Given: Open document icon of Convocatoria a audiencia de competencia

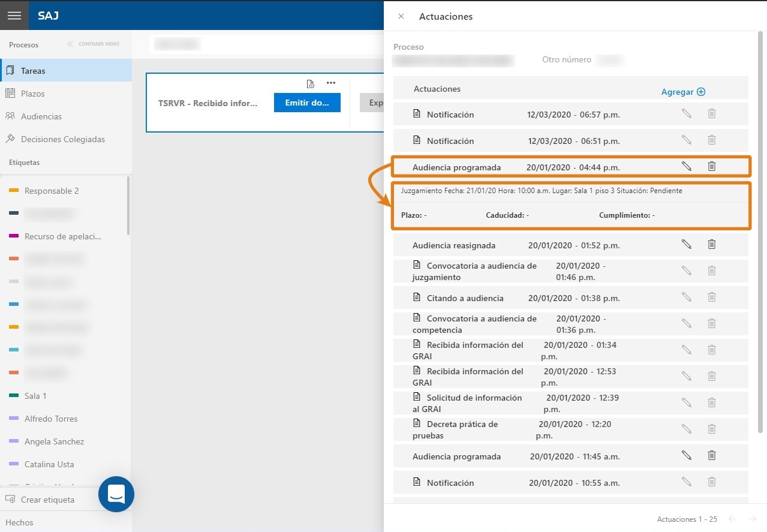Looking at the screenshot, I should [x=417, y=317].
